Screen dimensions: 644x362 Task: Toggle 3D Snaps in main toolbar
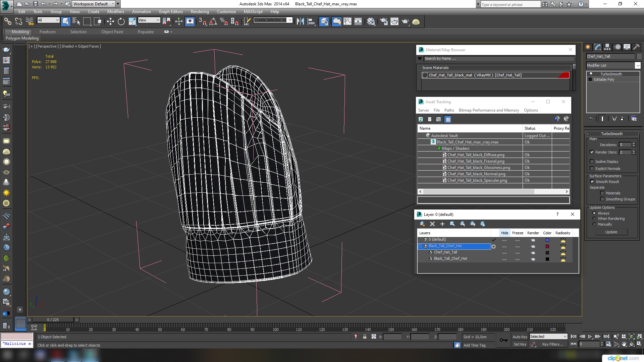pos(202,21)
